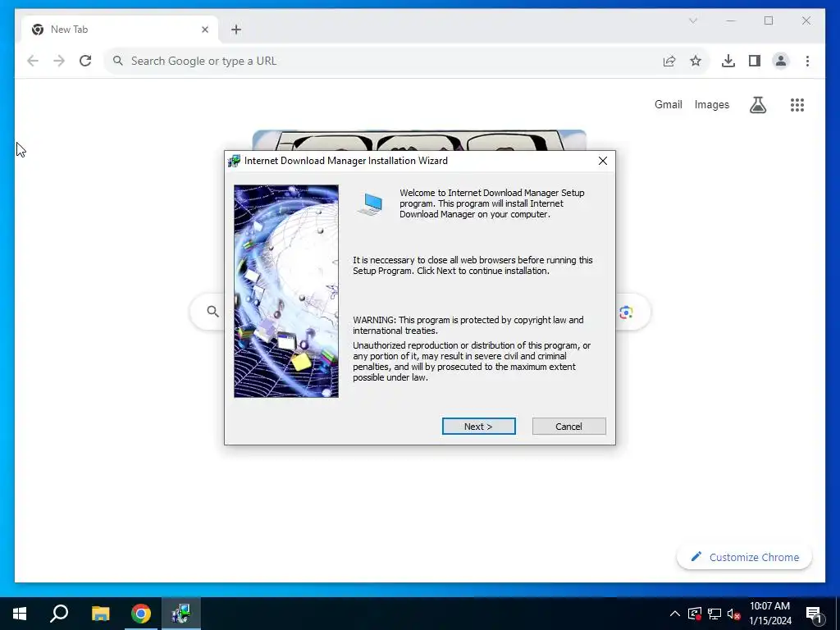
Task: Toggle Chrome side panel
Action: click(755, 61)
